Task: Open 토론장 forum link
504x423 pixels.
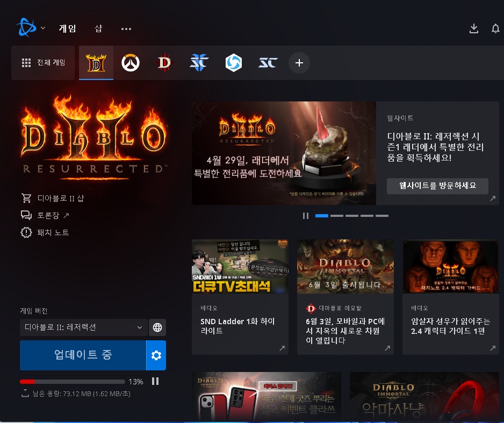Action: 48,215
